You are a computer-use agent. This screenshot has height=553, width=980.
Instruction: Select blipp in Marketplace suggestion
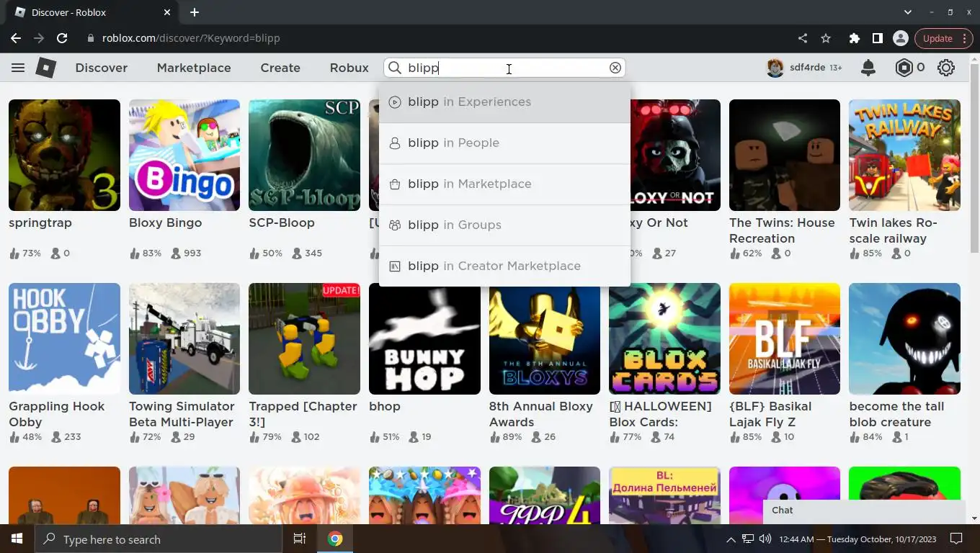(x=504, y=184)
